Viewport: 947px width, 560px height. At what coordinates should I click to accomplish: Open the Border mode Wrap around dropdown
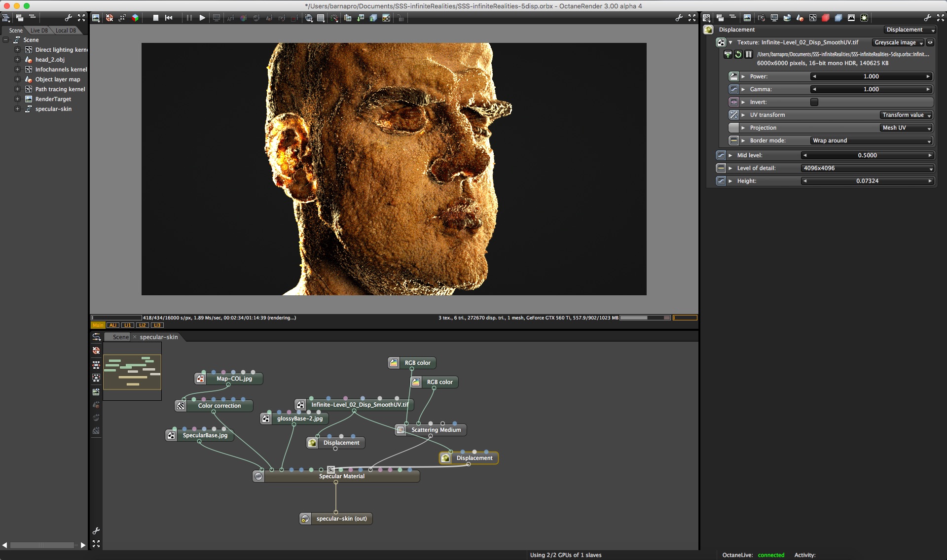pyautogui.click(x=872, y=140)
